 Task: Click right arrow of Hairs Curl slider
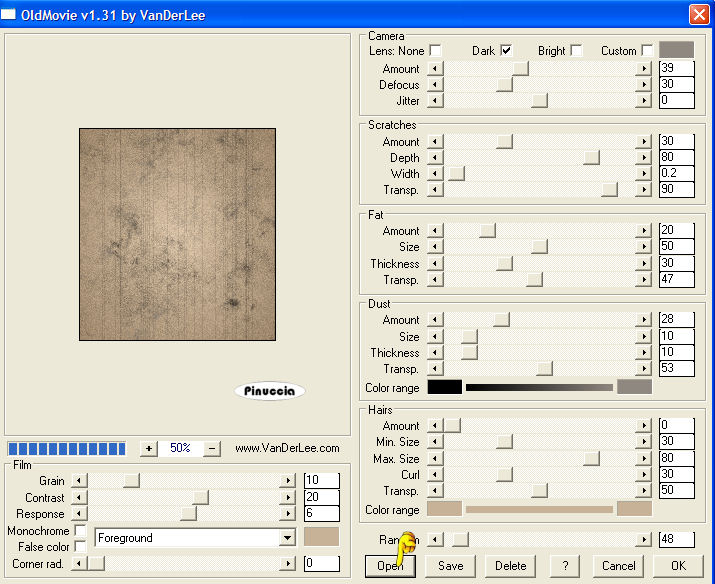[644, 474]
